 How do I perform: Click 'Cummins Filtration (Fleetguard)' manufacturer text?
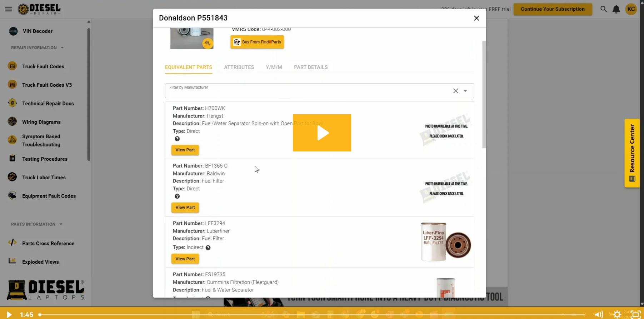click(x=243, y=282)
